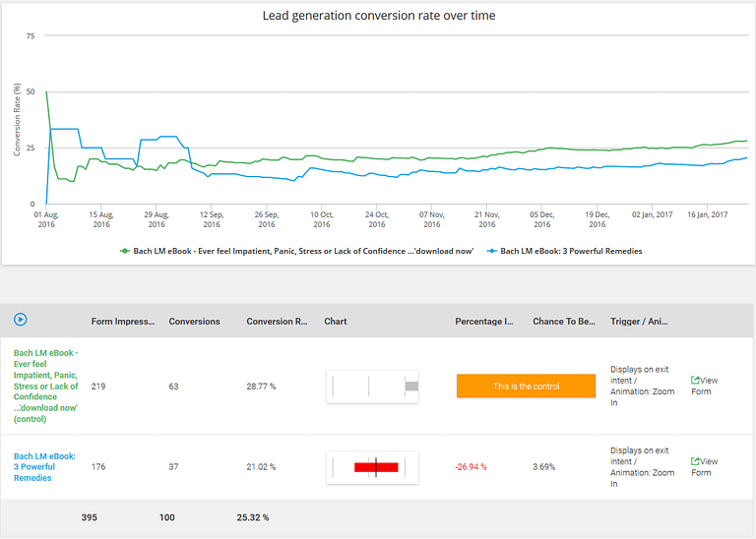This screenshot has height=539, width=756.
Task: Toggle green 'Ever feel Impatient' legend marker
Action: [x=125, y=251]
